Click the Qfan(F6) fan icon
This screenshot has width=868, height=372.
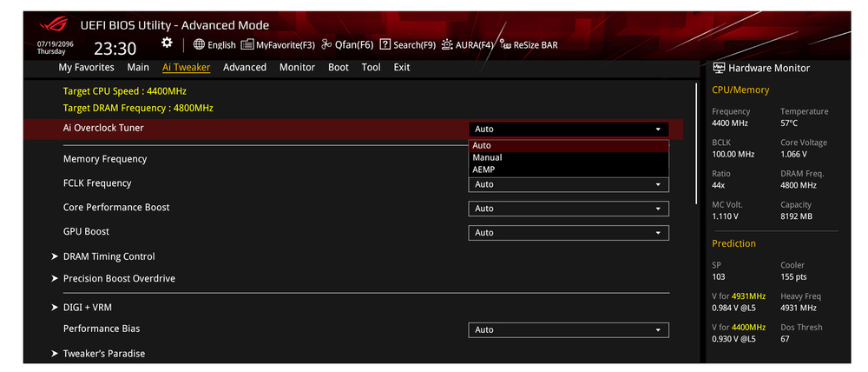coord(326,45)
